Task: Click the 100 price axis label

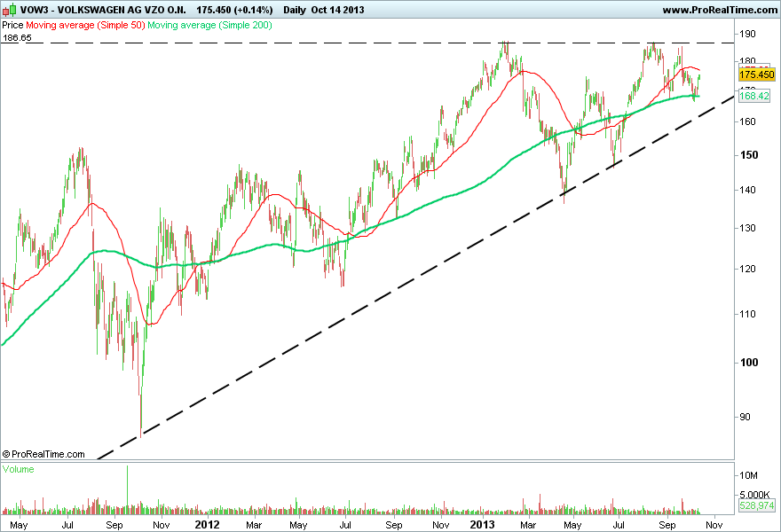Action: click(749, 363)
